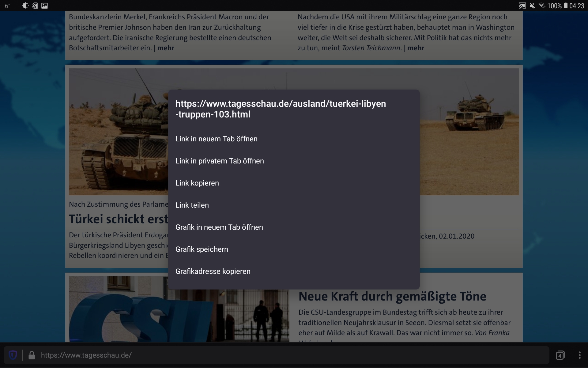The height and width of the screenshot is (368, 588).
Task: Tap the picture notification icon
Action: click(x=44, y=6)
